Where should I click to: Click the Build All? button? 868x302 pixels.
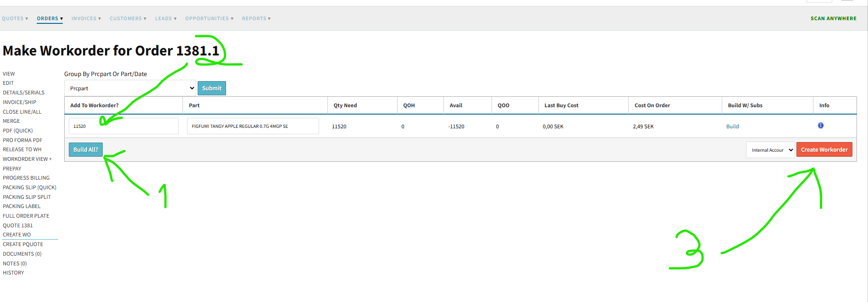[86, 150]
